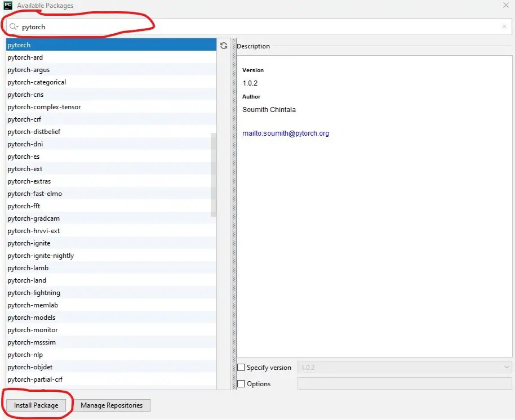Click in the pytorch search field
The height and width of the screenshot is (420, 515).
point(259,26)
